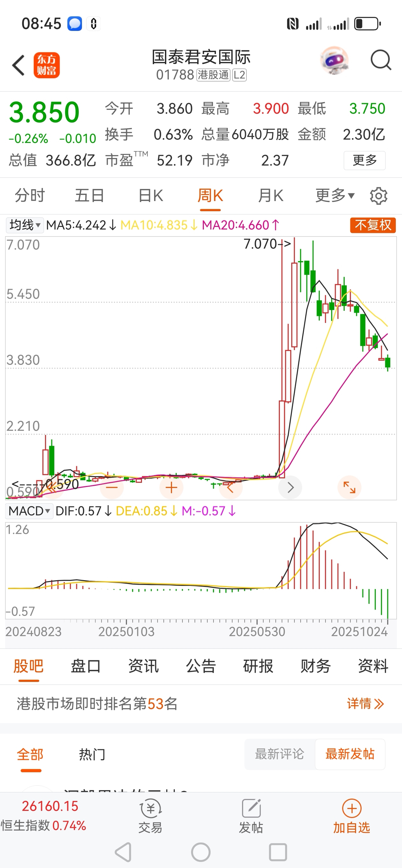
Task: Switch to 最新评论 sorting
Action: click(x=280, y=754)
